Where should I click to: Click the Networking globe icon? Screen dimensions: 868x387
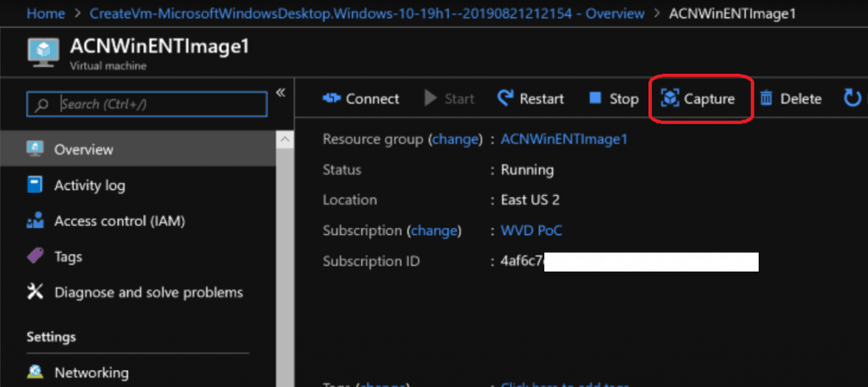[x=36, y=372]
